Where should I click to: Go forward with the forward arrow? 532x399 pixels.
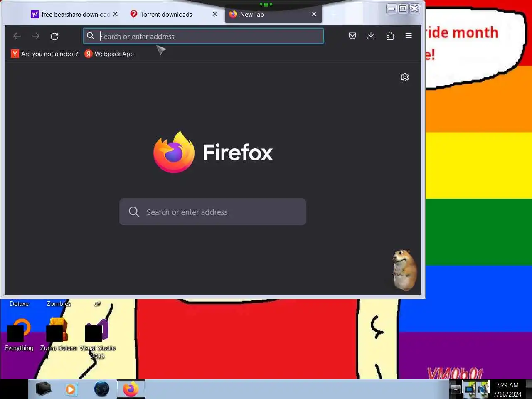point(36,37)
